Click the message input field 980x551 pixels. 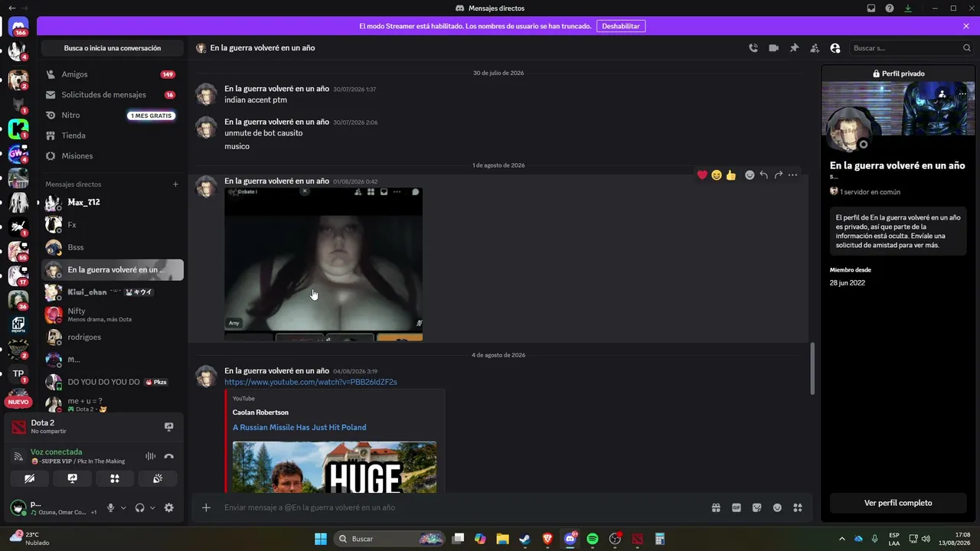(459, 507)
